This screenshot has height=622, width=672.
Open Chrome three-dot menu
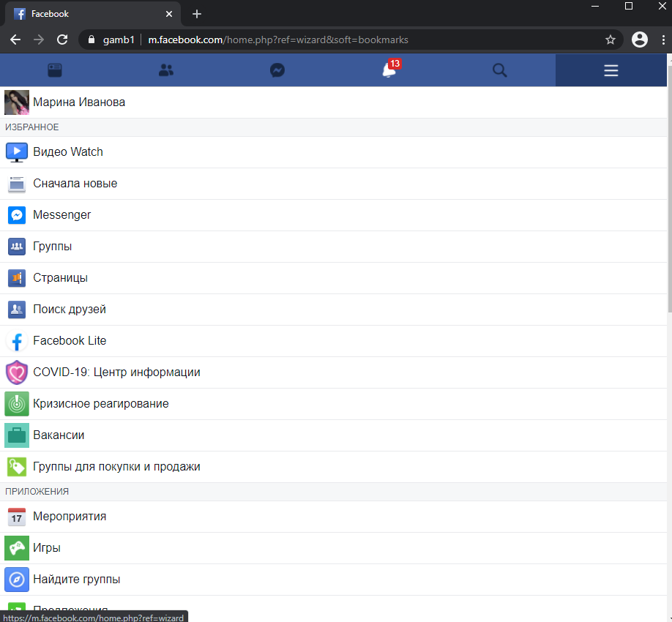point(663,40)
